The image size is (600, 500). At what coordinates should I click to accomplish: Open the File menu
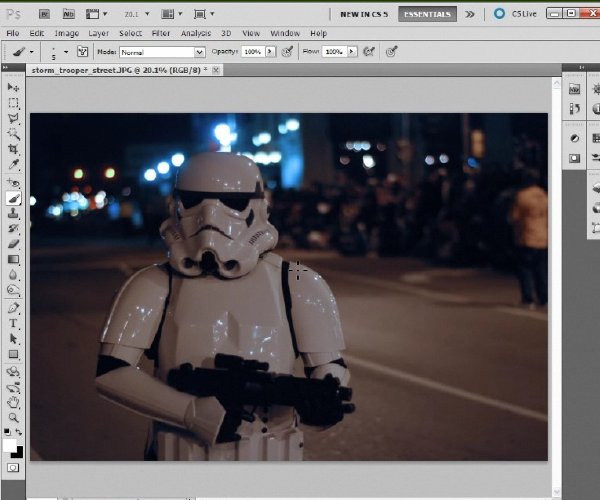pyautogui.click(x=13, y=33)
